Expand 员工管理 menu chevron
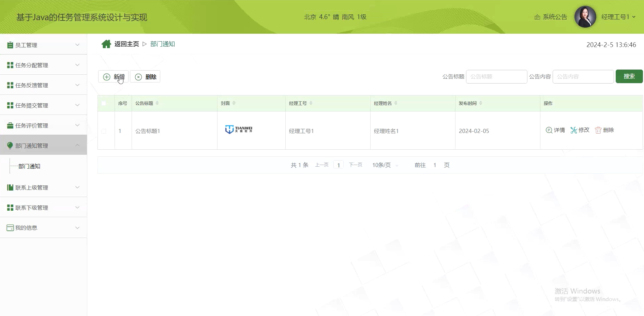The image size is (644, 316). pos(77,45)
